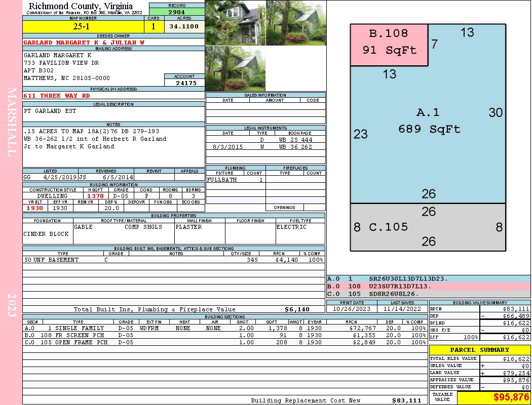532x405 pixels.
Task: Click 108 FR SCREEN PCH section row
Action: pyautogui.click(x=225, y=335)
